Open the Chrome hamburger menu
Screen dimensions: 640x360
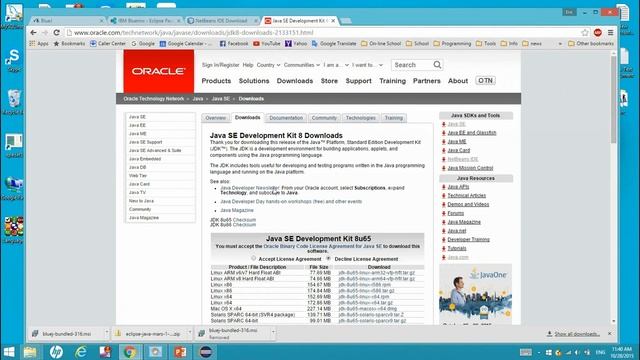click(x=611, y=33)
